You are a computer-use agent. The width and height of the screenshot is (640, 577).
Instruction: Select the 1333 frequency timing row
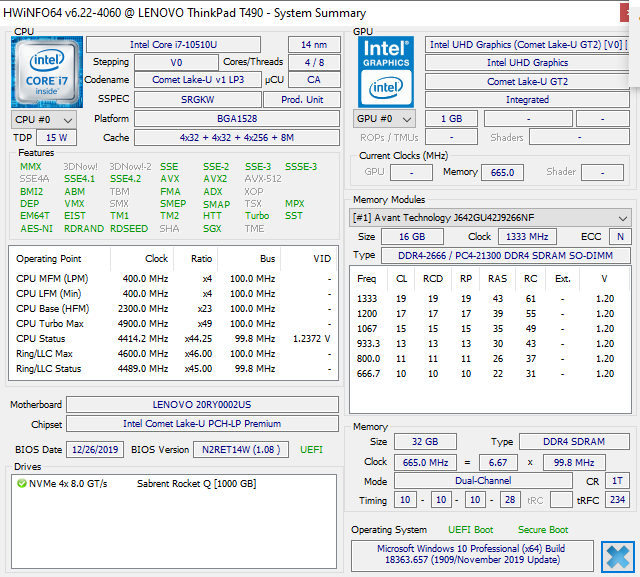pyautogui.click(x=490, y=299)
